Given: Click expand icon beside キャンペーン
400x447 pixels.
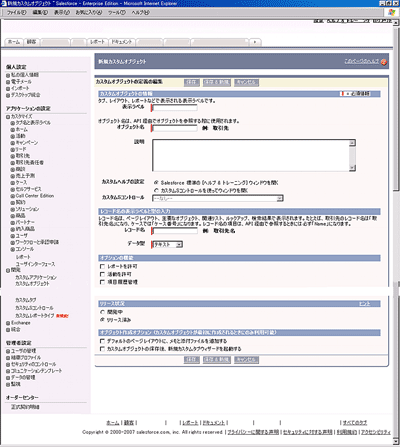Looking at the screenshot, I should 13,143.
